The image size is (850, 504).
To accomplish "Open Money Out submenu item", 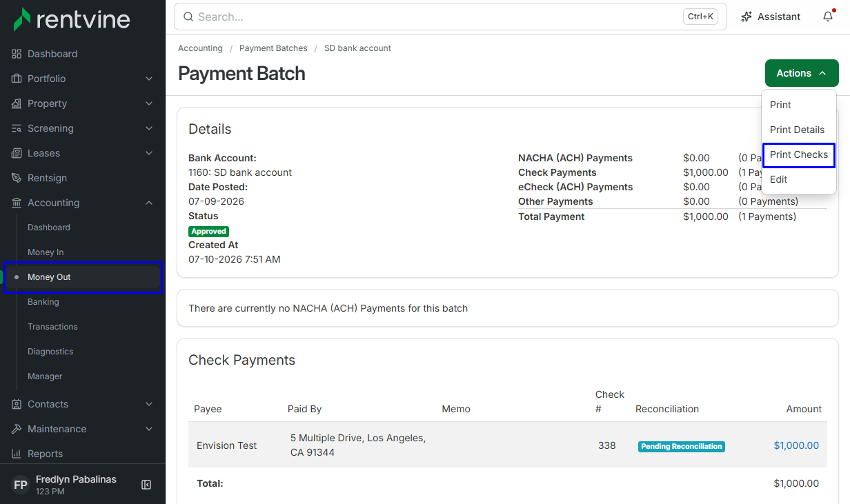I will tap(83, 277).
